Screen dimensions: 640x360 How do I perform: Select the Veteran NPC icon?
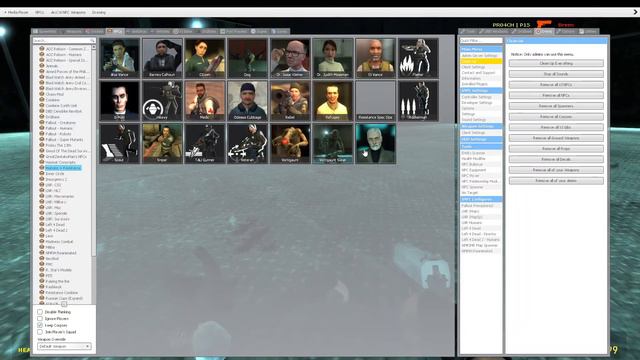247,144
